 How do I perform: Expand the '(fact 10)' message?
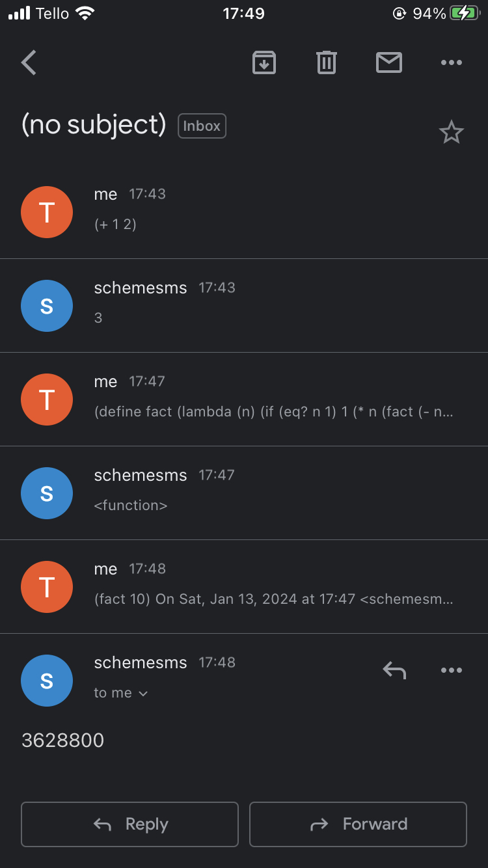(273, 586)
